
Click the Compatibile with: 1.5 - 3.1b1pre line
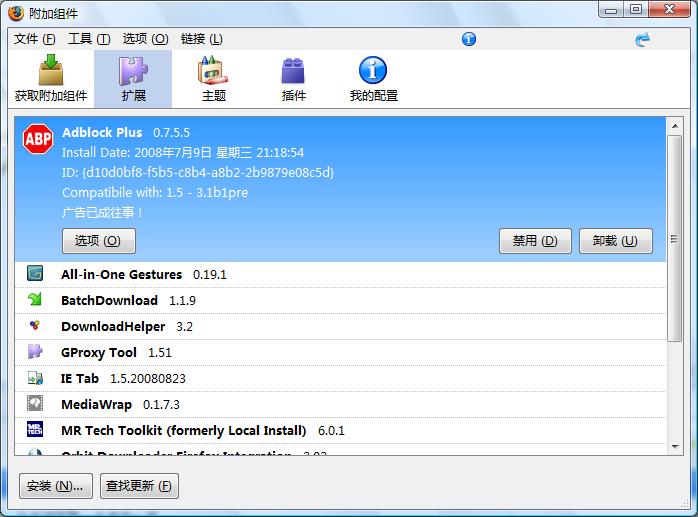pos(155,192)
